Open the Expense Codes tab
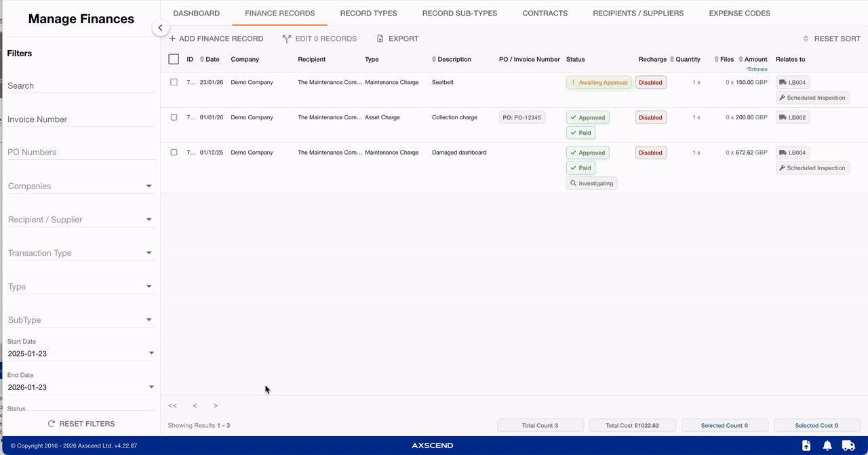 [x=739, y=13]
